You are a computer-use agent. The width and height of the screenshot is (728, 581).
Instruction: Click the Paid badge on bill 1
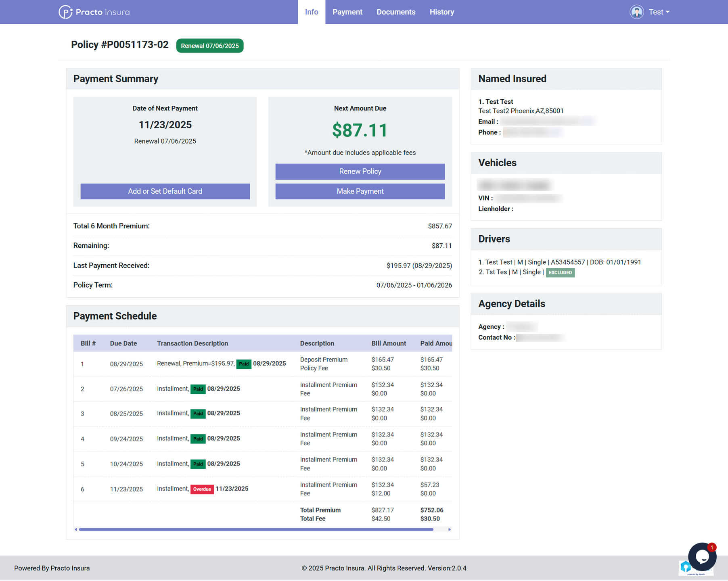(244, 364)
